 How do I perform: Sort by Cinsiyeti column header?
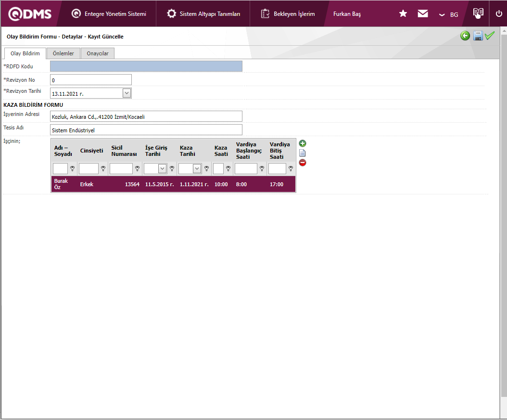(x=91, y=151)
